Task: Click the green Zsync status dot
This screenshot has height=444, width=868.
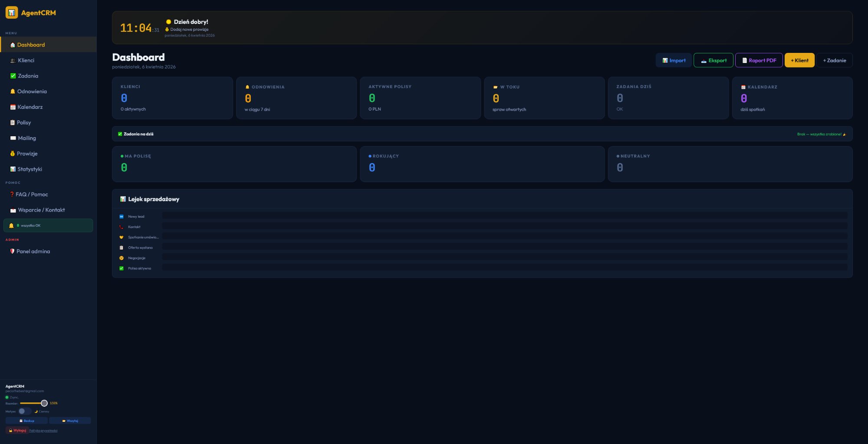Action: click(x=7, y=397)
